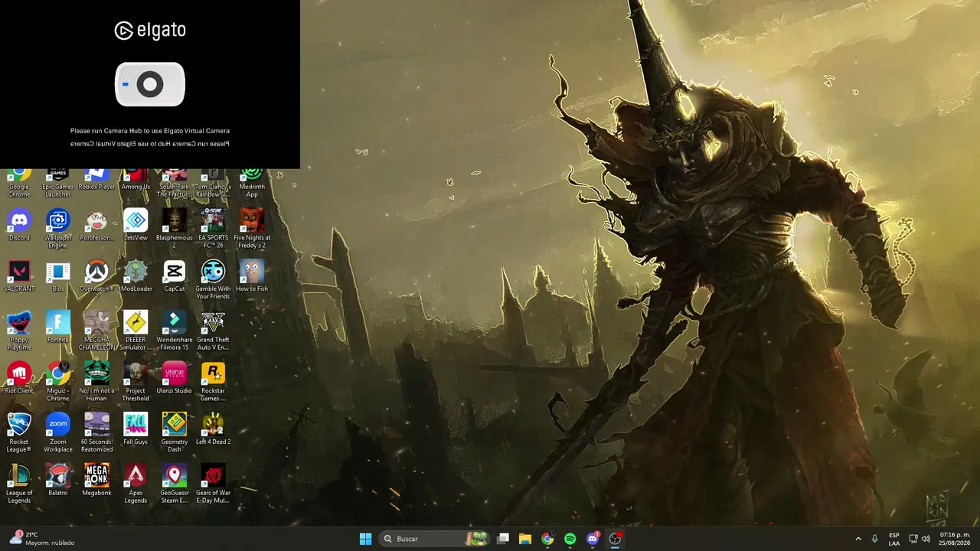Select Gears of War E-Day icon
This screenshot has height=551, width=980.
[x=213, y=484]
